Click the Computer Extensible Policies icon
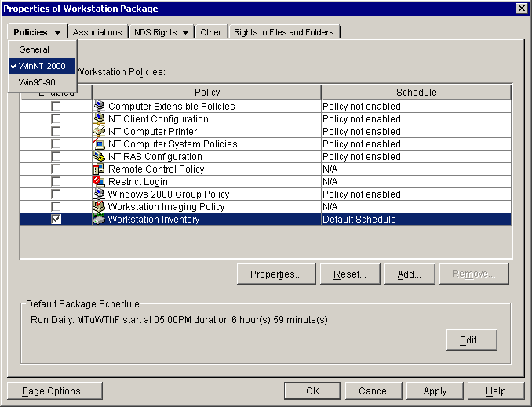The height and width of the screenshot is (407, 532). point(99,106)
